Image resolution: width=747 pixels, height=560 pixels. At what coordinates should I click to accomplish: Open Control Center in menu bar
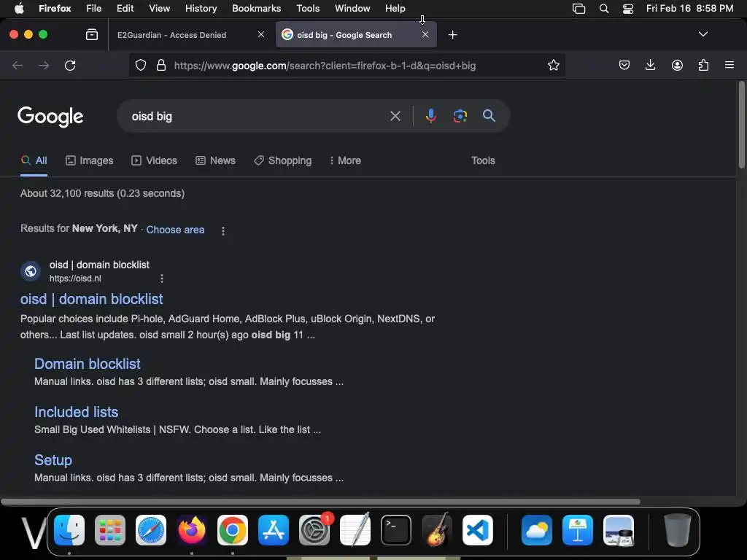(628, 9)
